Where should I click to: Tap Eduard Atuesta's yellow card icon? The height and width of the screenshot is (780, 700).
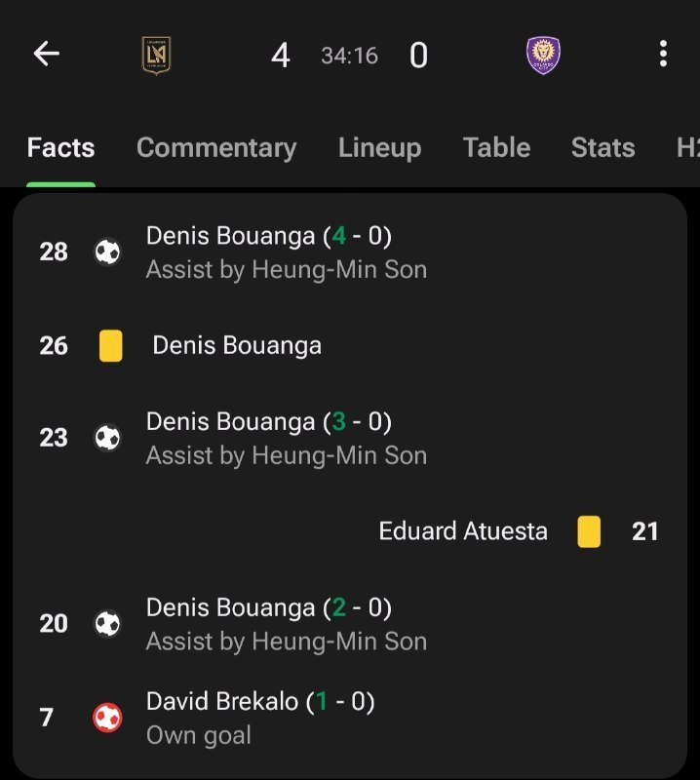pos(589,532)
